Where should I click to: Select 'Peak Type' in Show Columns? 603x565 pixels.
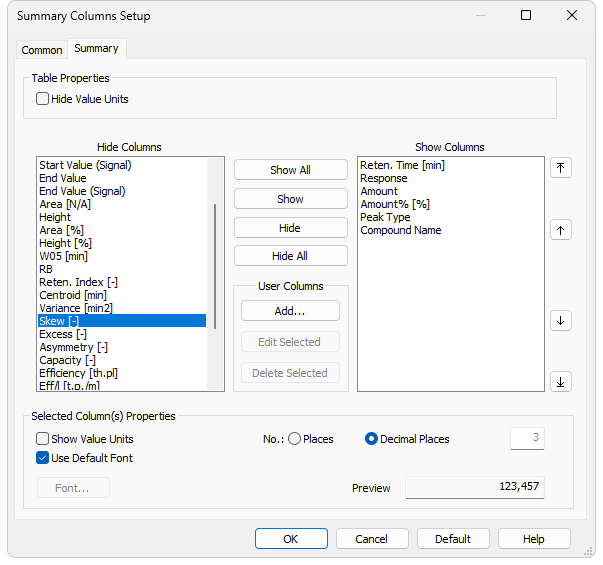point(451,217)
